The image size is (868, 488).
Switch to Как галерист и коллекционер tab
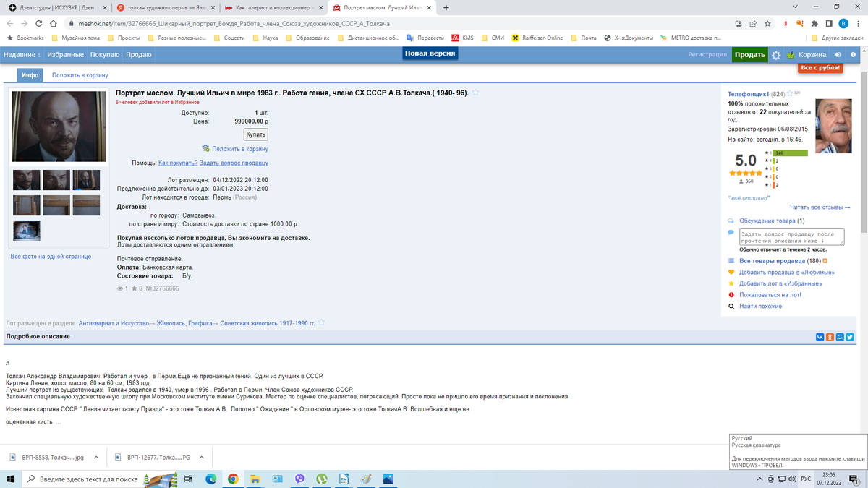[x=274, y=7]
